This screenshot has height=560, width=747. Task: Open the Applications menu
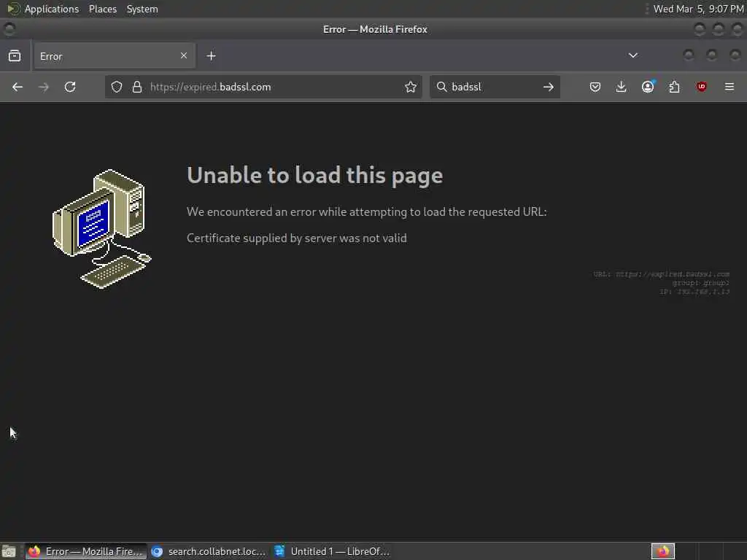pyautogui.click(x=52, y=9)
